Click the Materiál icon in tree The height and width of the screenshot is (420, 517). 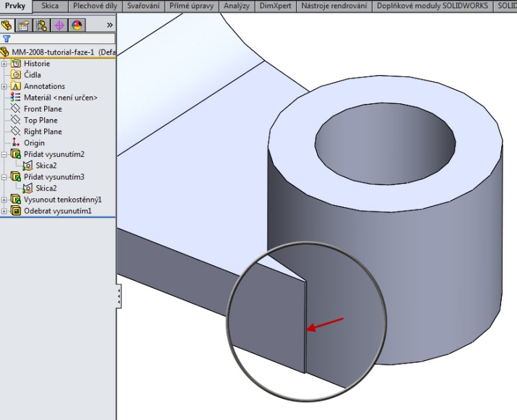tap(15, 97)
